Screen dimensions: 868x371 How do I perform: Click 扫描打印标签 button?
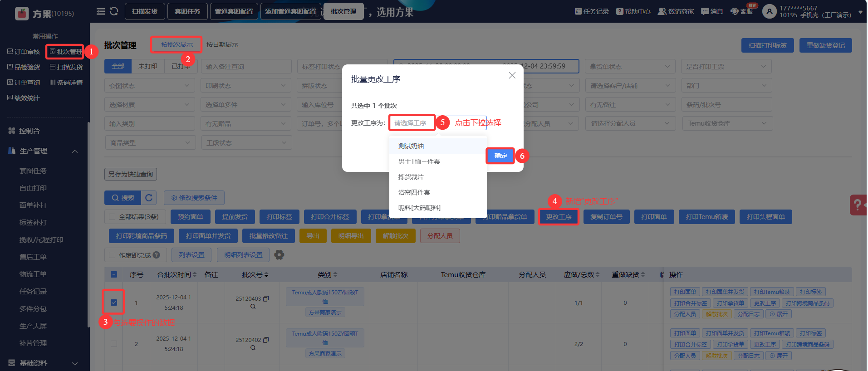click(768, 45)
